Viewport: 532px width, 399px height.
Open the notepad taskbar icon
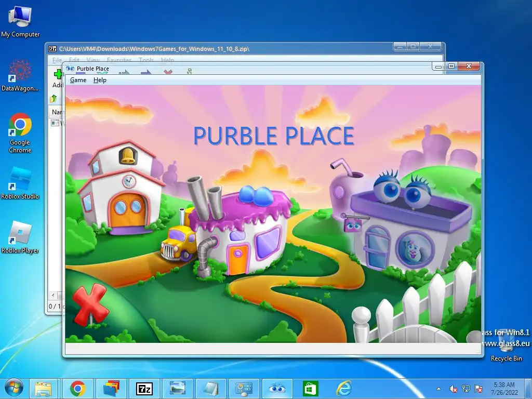[x=211, y=389]
